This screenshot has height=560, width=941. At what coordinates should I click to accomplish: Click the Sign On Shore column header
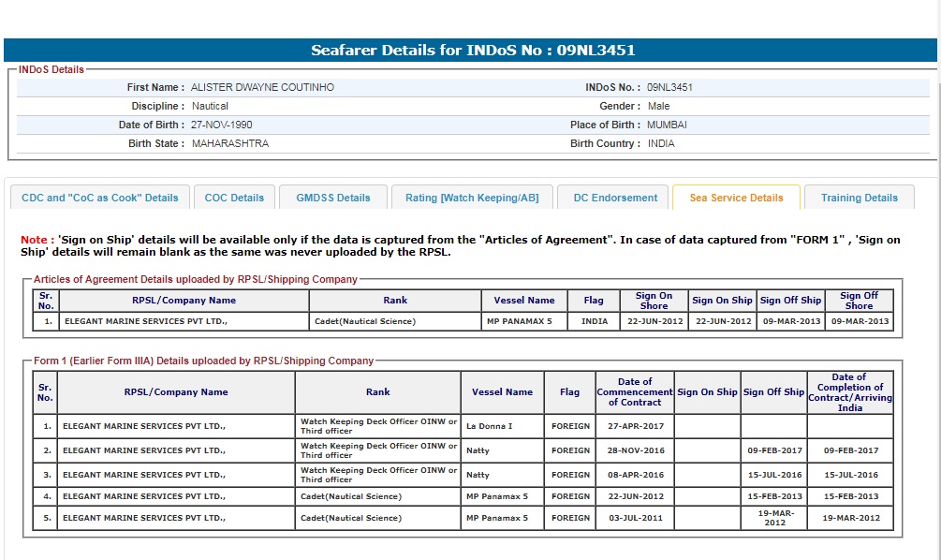click(x=654, y=301)
